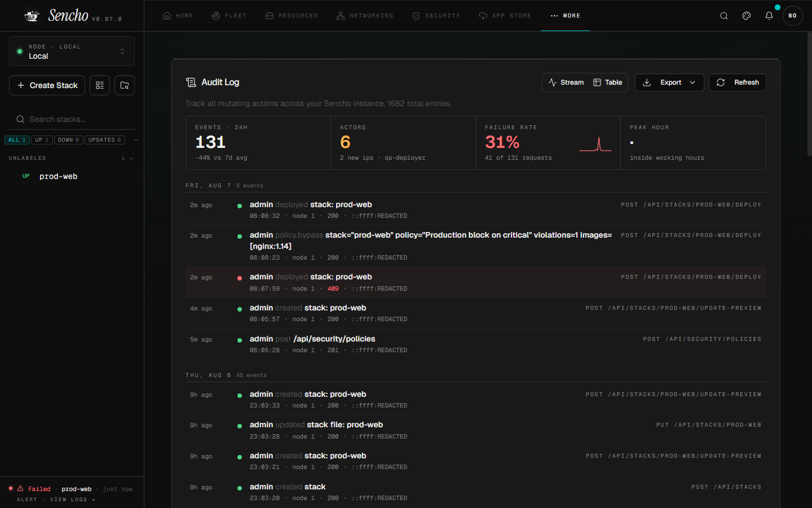Open the Export dropdown
812x508 pixels.
[669, 82]
